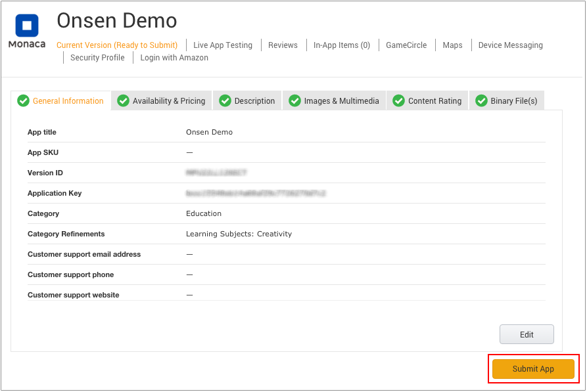Switch to the Description tab
Screen dimensions: 587x392
coord(247,100)
